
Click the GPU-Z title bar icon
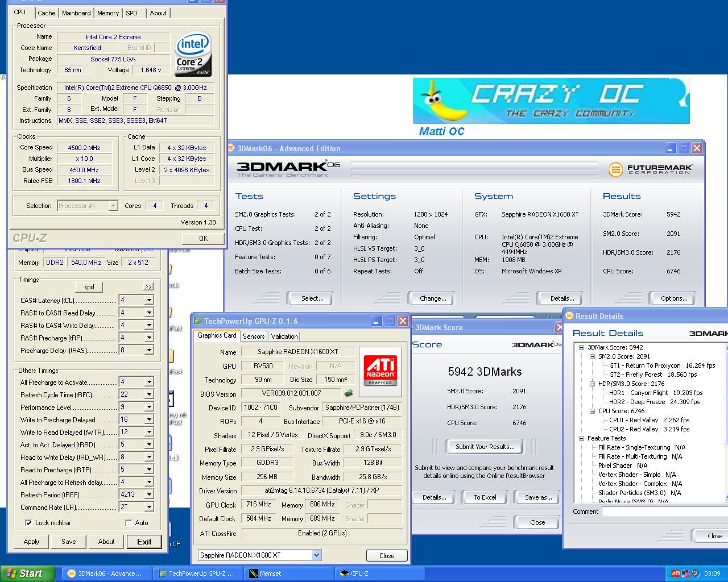[x=198, y=321]
